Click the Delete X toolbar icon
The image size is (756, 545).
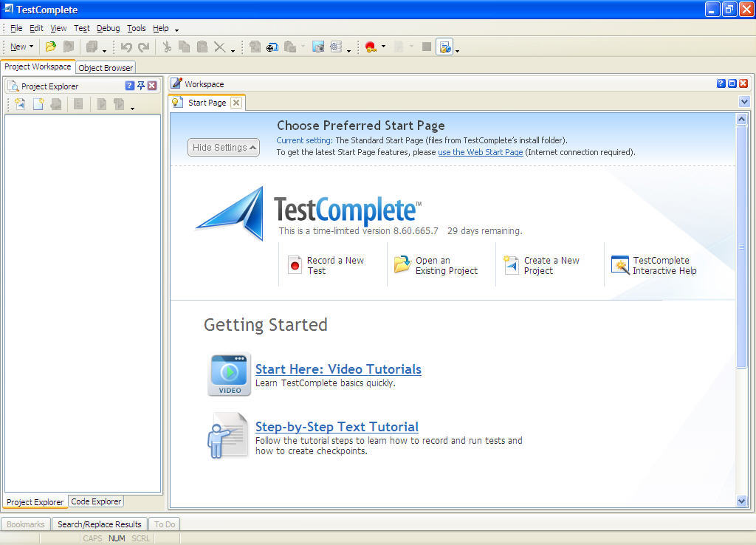click(220, 47)
